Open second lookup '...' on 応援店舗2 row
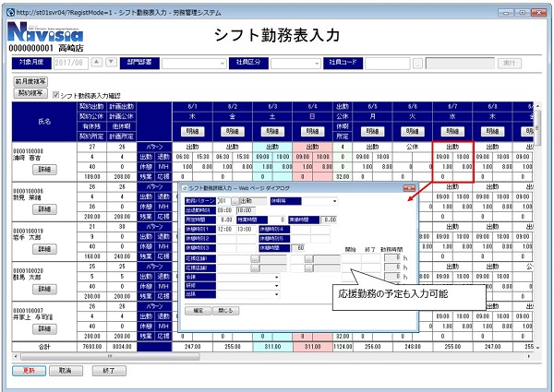The width and height of the screenshot is (554, 392). (308, 268)
